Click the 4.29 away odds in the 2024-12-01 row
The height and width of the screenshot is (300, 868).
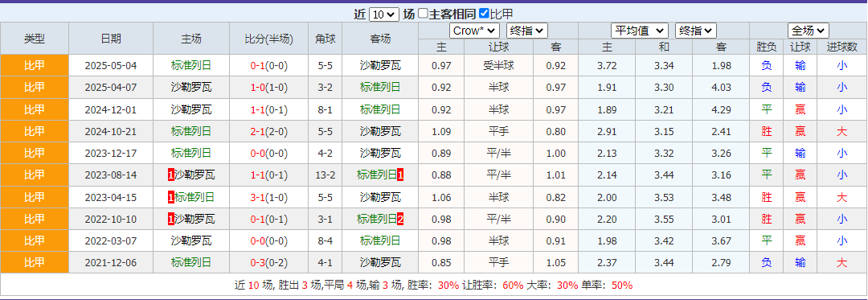[x=721, y=109]
